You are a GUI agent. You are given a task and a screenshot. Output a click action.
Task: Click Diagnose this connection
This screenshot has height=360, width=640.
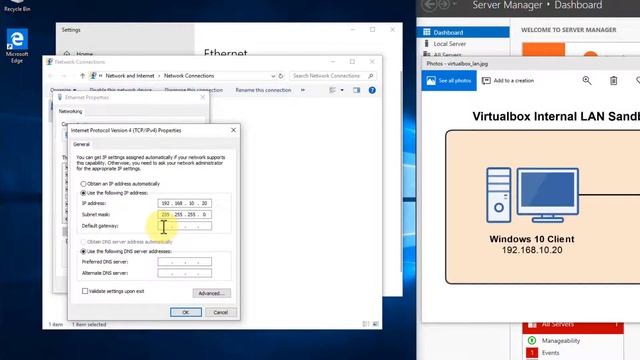(x=193, y=90)
